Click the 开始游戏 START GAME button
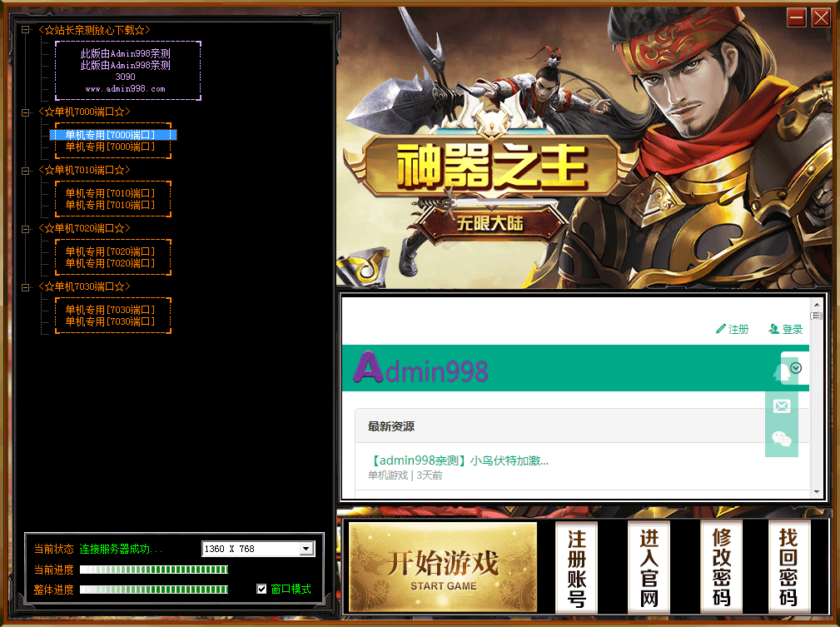Screen dimensions: 840x627 (x=443, y=567)
